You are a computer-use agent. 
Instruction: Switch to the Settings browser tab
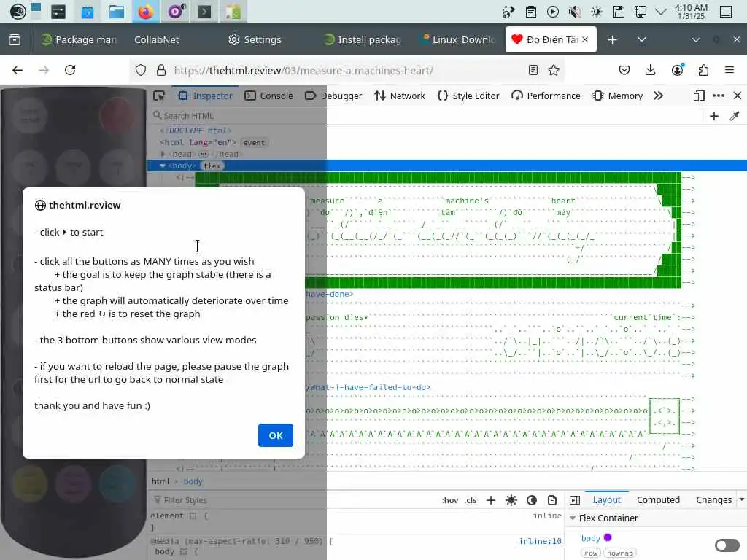(255, 39)
